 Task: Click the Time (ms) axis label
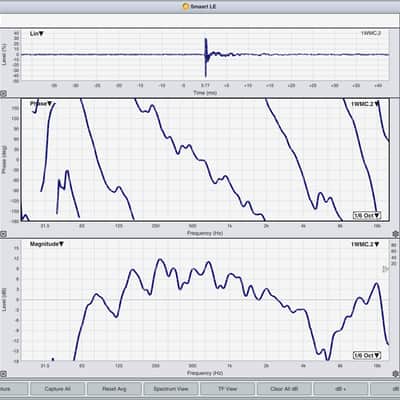click(x=205, y=93)
